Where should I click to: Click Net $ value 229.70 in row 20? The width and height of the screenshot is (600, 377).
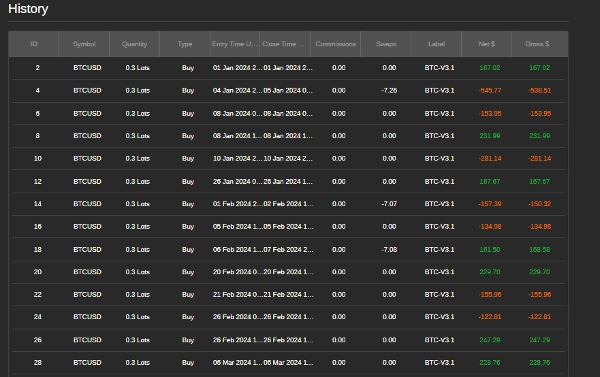[490, 272]
